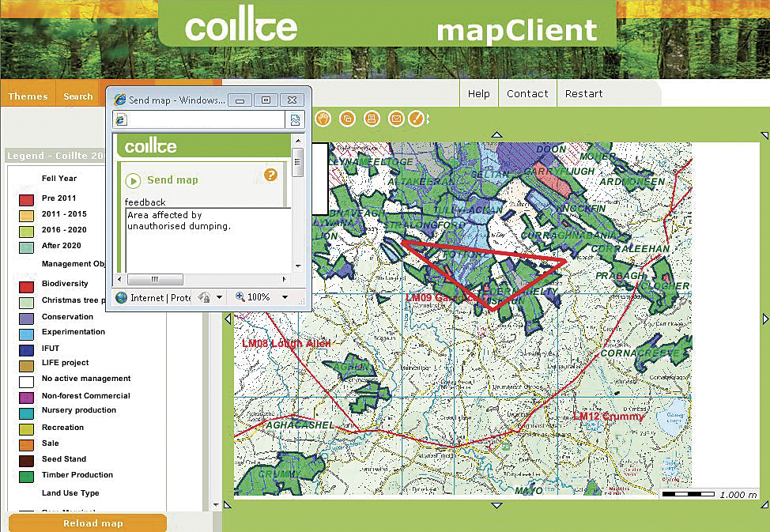The width and height of the screenshot is (770, 532).
Task: Click the Send map link text
Action: tap(172, 180)
